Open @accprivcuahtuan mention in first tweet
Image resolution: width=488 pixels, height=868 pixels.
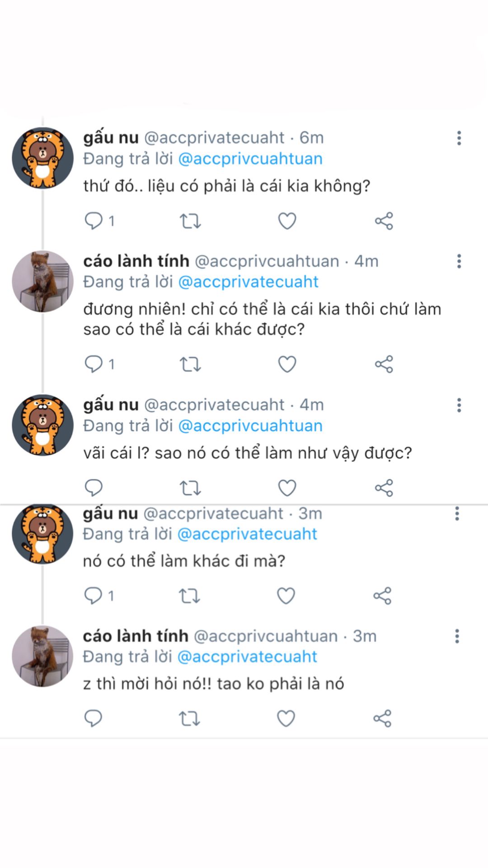coord(250,159)
